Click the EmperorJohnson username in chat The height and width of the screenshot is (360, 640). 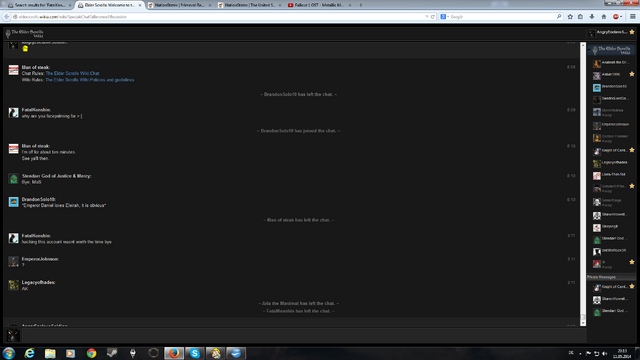40,259
